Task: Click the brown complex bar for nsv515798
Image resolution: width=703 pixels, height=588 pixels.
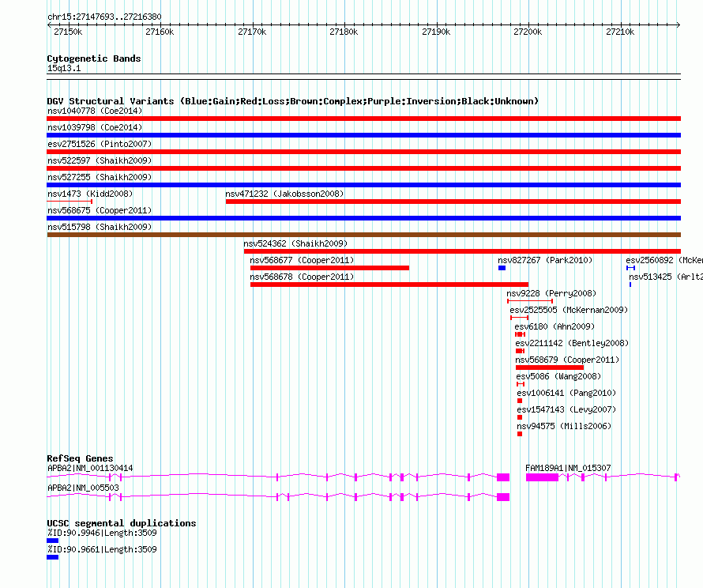Action: (x=363, y=235)
